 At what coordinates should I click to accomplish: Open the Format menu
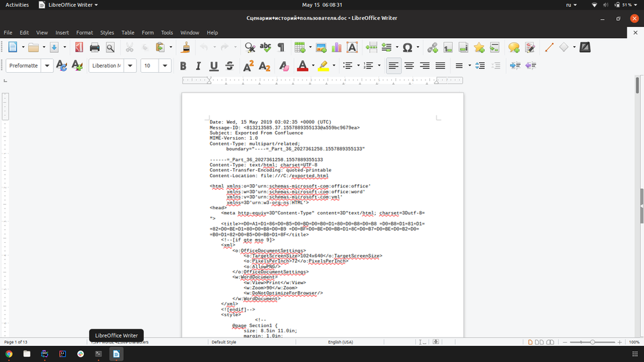(x=84, y=32)
